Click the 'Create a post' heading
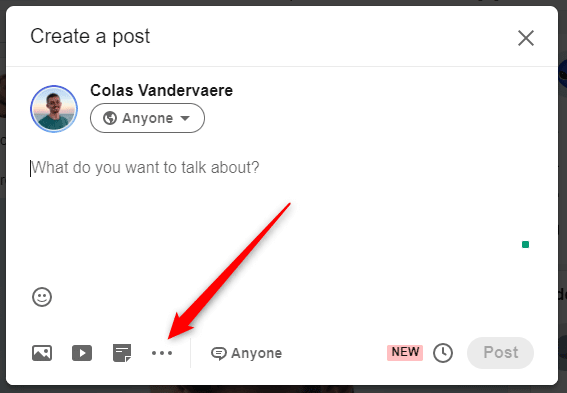567x393 pixels. 90,37
